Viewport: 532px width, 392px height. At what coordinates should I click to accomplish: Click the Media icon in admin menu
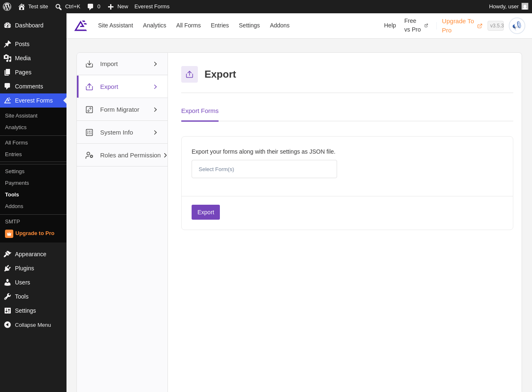7,58
